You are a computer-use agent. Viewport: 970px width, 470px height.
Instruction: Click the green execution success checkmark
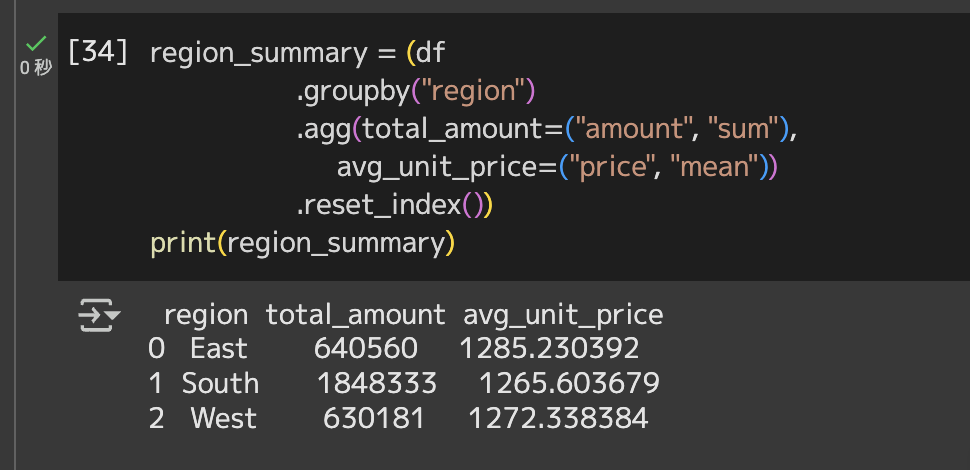coord(36,43)
